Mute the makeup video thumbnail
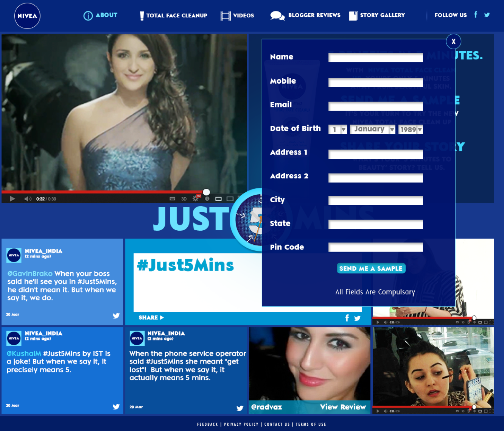Viewport: 504px width, 431px height. pyautogui.click(x=385, y=411)
